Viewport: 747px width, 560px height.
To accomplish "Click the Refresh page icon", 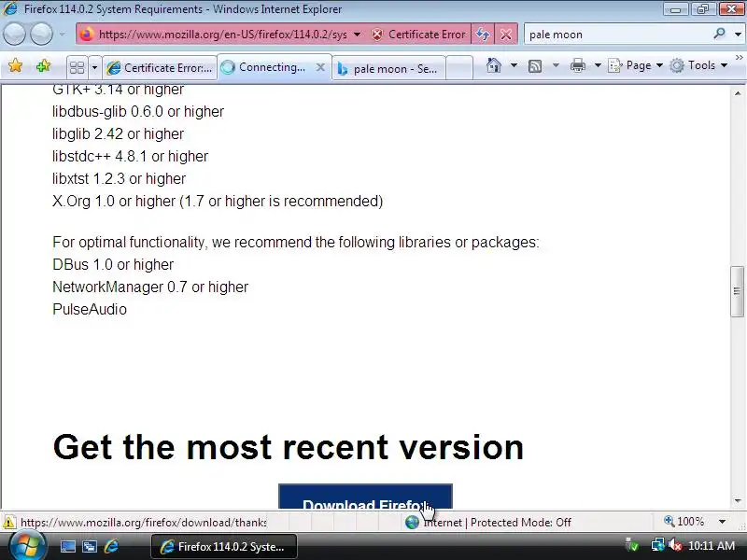I will click(x=483, y=35).
